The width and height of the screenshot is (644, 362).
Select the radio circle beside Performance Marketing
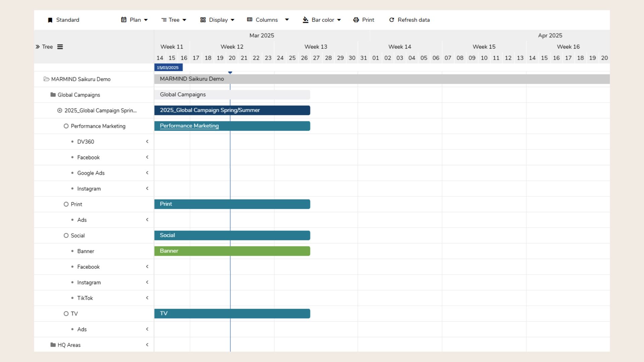[x=66, y=126]
